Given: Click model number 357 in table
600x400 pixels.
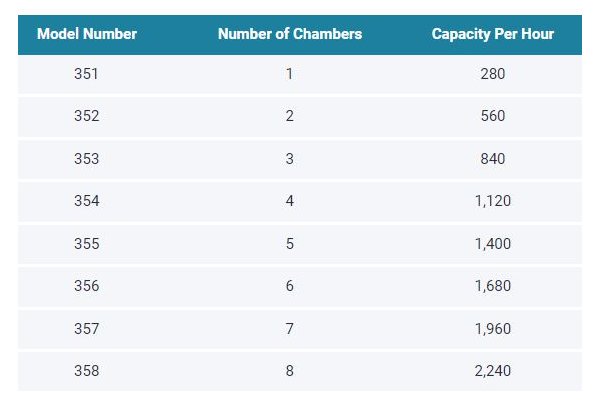Looking at the screenshot, I should click(87, 328).
